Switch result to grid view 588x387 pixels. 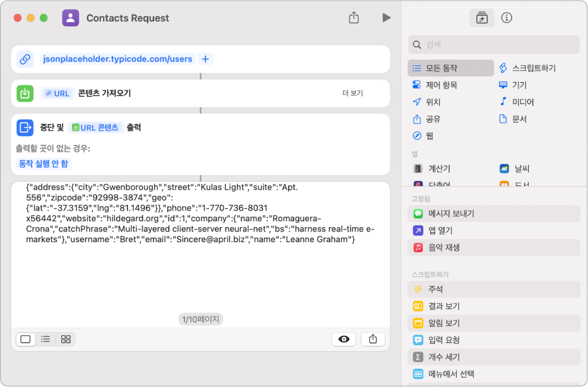(x=66, y=340)
